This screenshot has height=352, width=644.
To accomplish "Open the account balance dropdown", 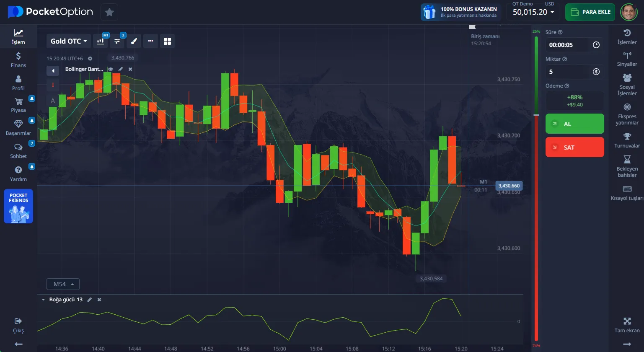I will coord(533,12).
